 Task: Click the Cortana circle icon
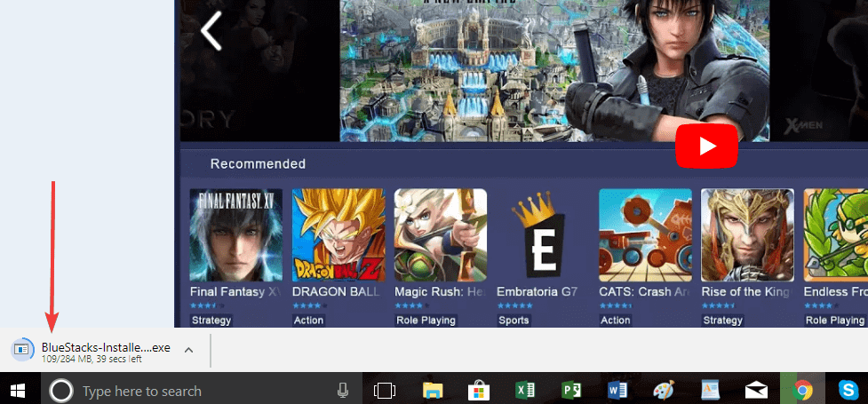(61, 392)
